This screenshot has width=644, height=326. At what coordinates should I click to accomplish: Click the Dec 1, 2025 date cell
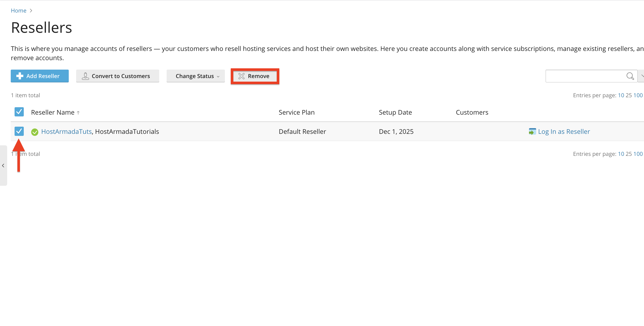click(x=396, y=132)
